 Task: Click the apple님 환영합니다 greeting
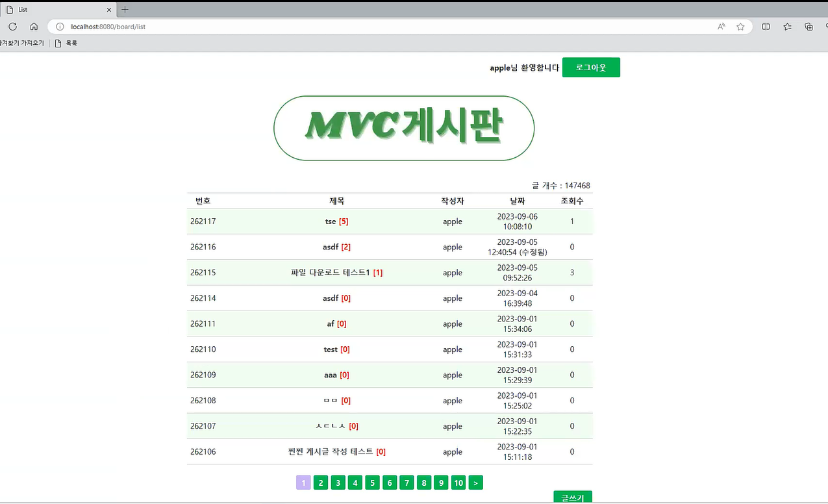coord(524,68)
